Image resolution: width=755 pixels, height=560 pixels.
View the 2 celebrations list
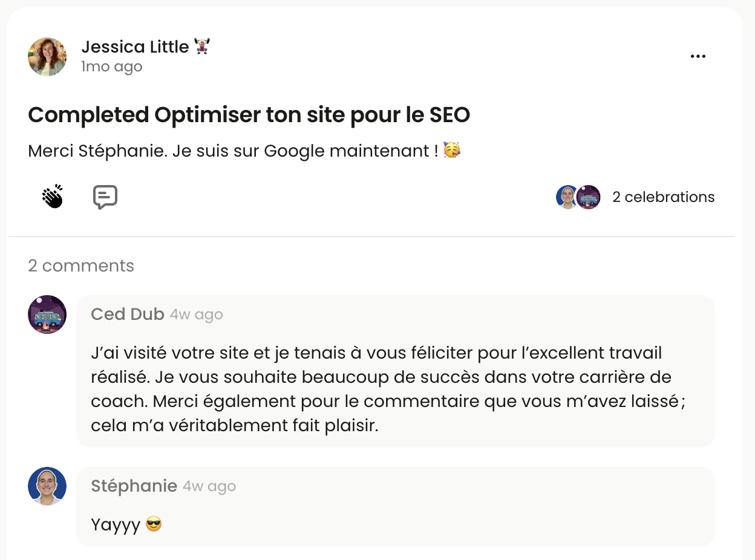[663, 197]
